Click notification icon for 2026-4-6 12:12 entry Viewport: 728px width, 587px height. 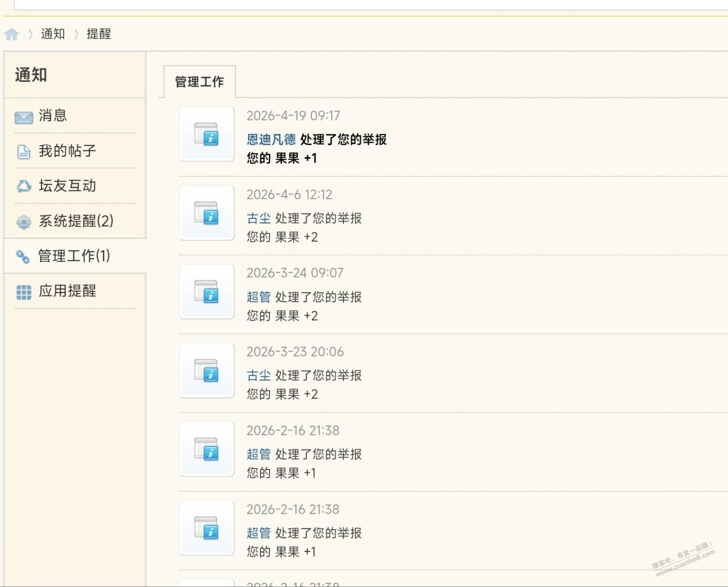[207, 213]
